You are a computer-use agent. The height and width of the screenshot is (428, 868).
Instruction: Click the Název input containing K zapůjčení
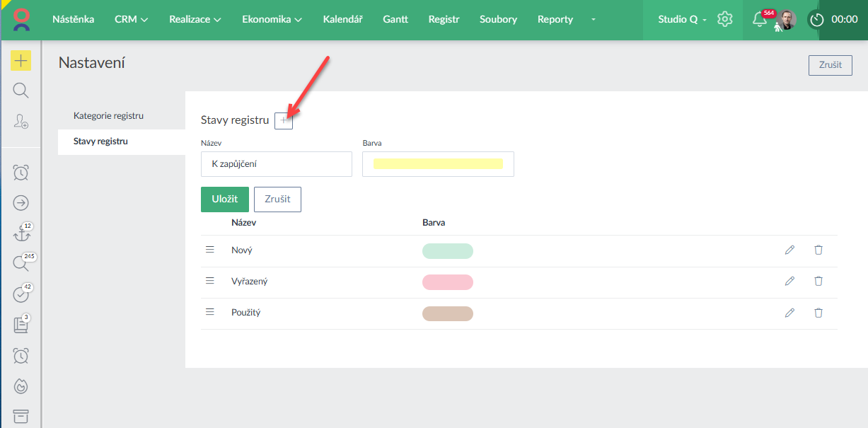(x=276, y=164)
